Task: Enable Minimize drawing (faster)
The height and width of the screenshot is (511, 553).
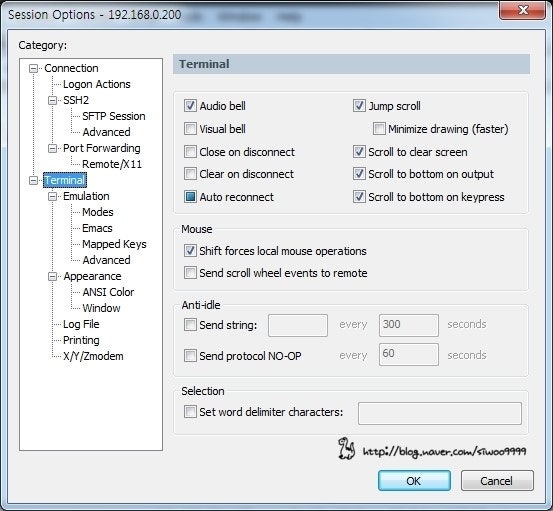Action: pos(379,129)
